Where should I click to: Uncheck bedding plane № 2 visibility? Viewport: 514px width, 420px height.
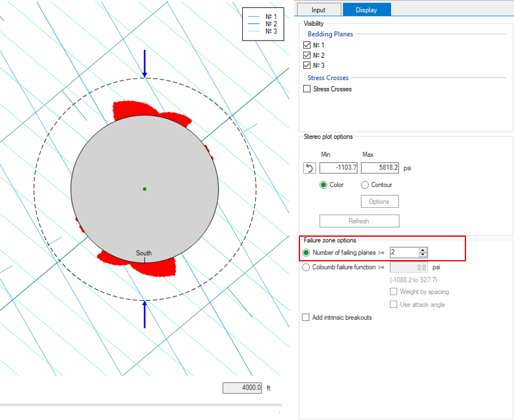click(x=307, y=55)
